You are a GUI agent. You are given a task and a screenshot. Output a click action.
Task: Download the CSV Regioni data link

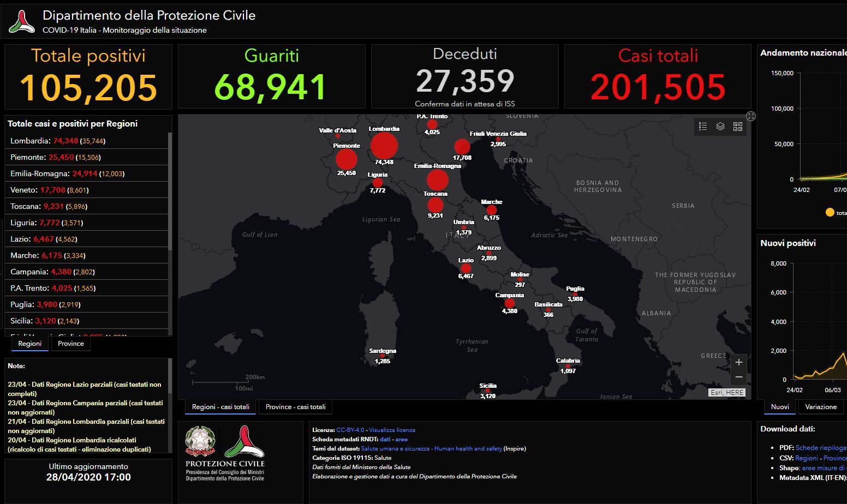point(807,458)
